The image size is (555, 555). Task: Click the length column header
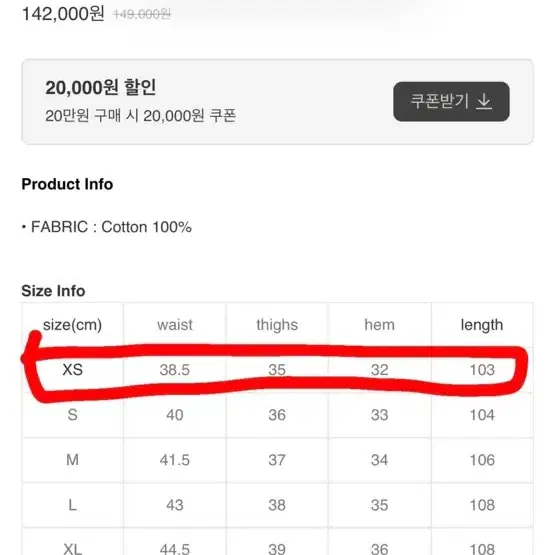pyautogui.click(x=482, y=325)
